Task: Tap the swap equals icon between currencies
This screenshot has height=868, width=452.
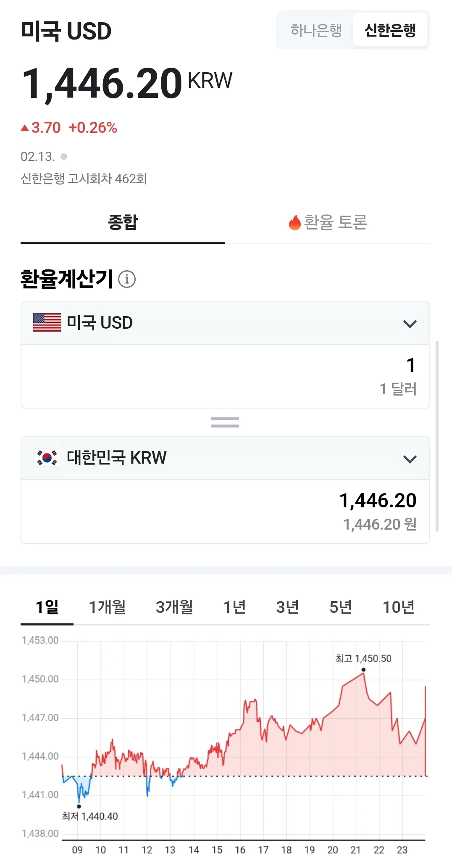Action: 225,422
